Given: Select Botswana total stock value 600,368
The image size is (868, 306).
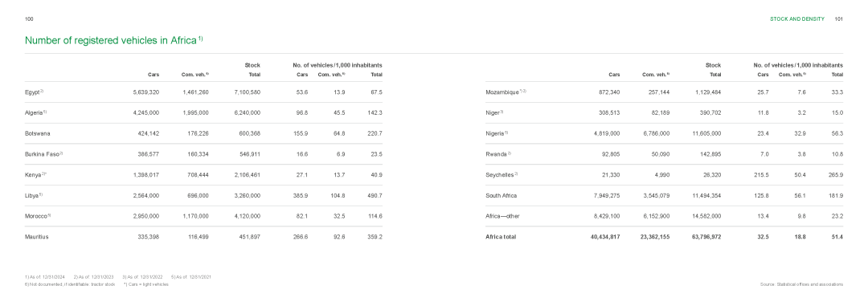Looking at the screenshot, I should pyautogui.click(x=250, y=133).
